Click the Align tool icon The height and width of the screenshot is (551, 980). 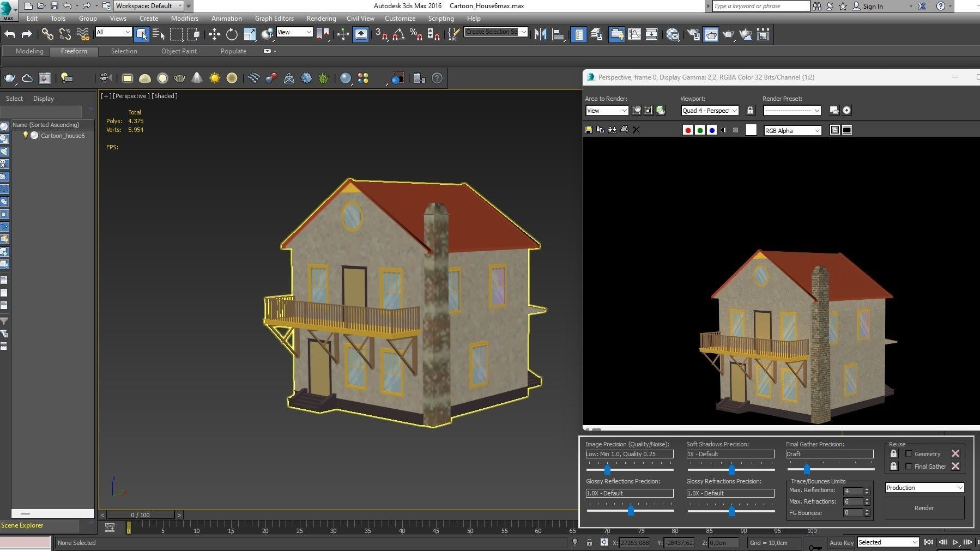click(x=558, y=34)
